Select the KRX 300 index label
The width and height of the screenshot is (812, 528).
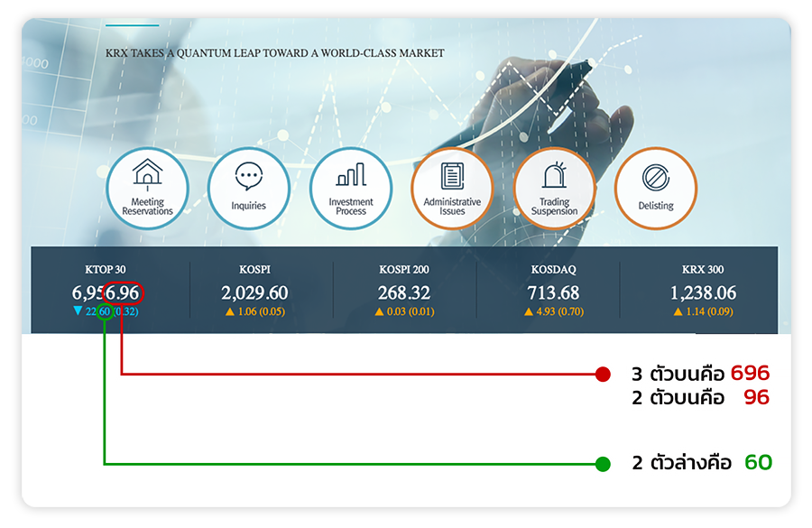coord(703,270)
